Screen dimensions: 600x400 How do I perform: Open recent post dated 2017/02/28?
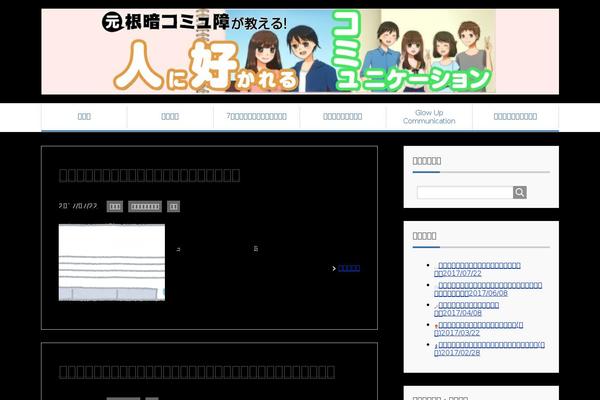tap(489, 349)
